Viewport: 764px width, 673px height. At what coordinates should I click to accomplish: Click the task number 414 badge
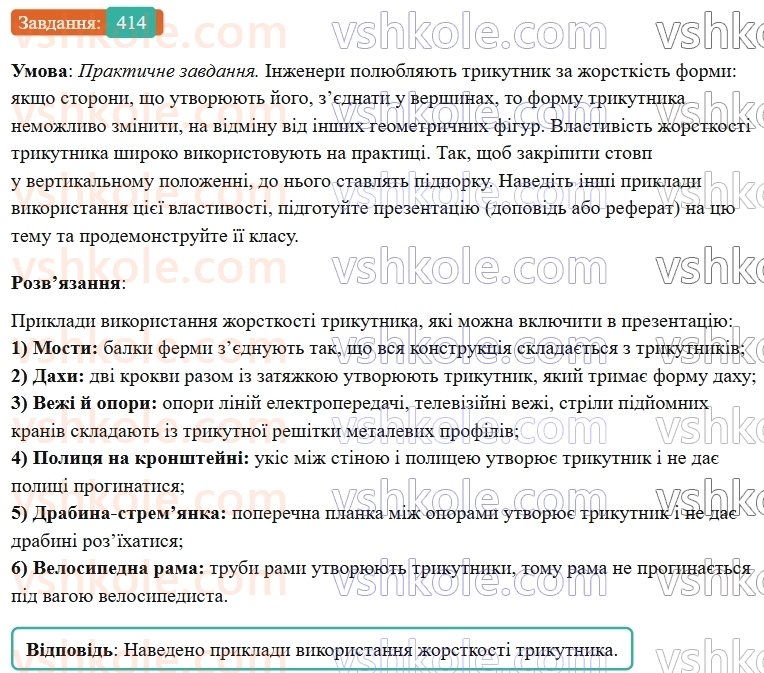(132, 22)
